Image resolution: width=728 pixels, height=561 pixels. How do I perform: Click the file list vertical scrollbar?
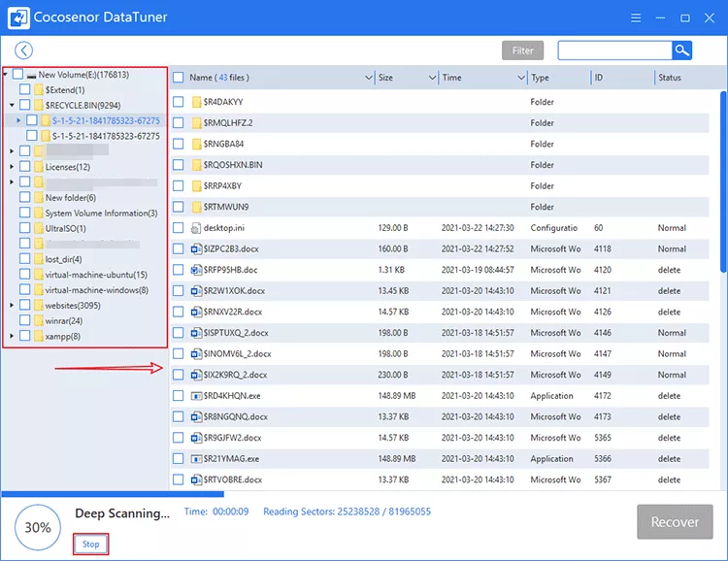723,181
